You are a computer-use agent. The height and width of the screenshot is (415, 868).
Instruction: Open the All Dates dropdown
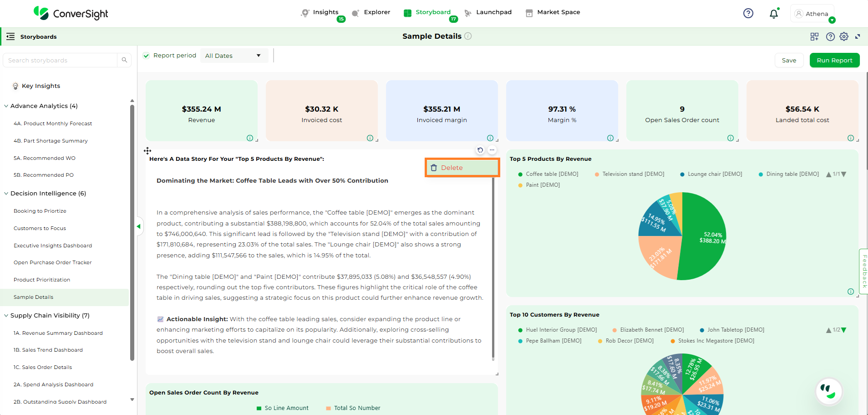pyautogui.click(x=233, y=56)
